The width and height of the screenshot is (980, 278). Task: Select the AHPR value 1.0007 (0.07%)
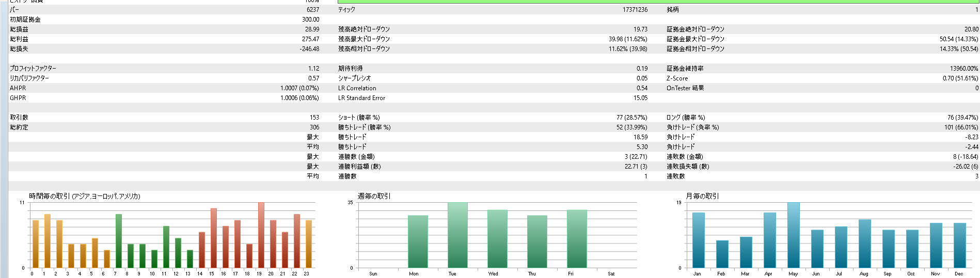tap(299, 88)
